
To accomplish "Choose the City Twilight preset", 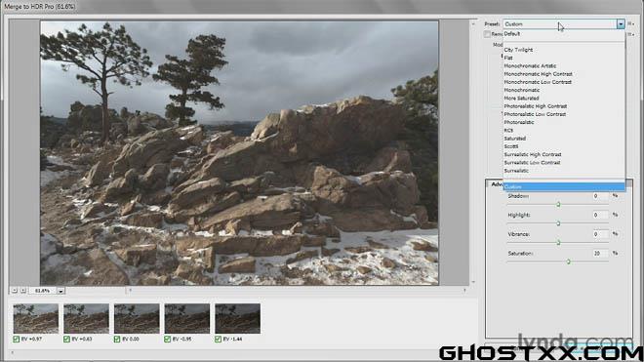I will point(564,50).
